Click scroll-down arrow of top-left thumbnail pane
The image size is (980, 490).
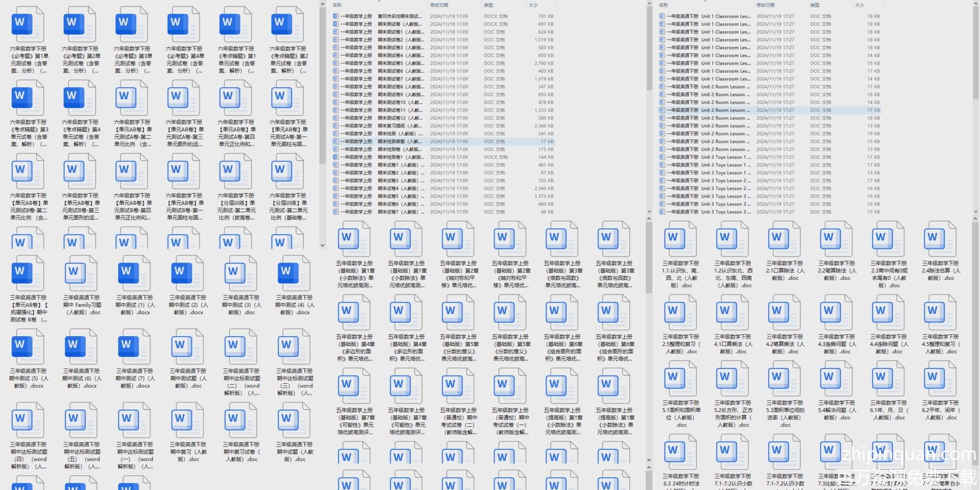click(x=322, y=245)
